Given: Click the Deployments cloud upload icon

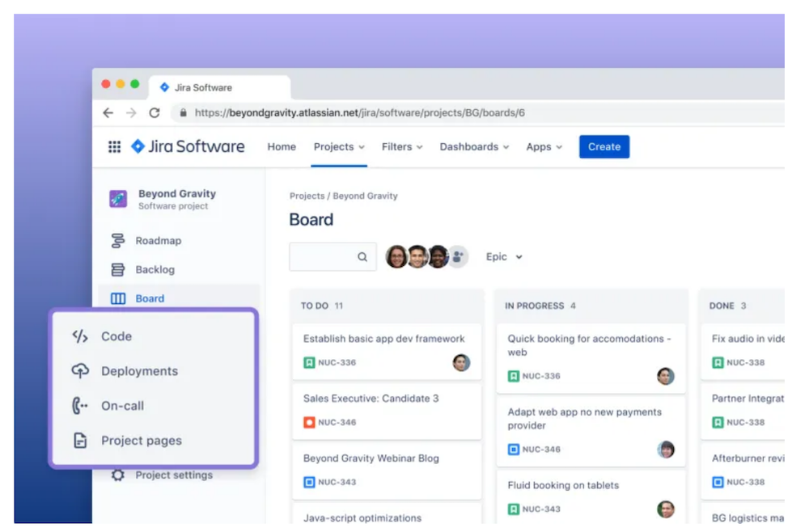Looking at the screenshot, I should [80, 370].
